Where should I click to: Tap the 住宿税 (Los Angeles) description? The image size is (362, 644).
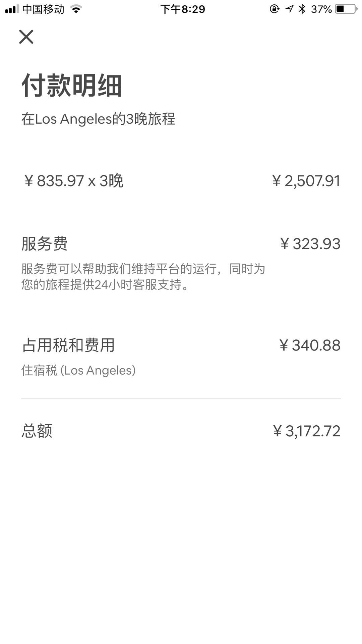[78, 370]
